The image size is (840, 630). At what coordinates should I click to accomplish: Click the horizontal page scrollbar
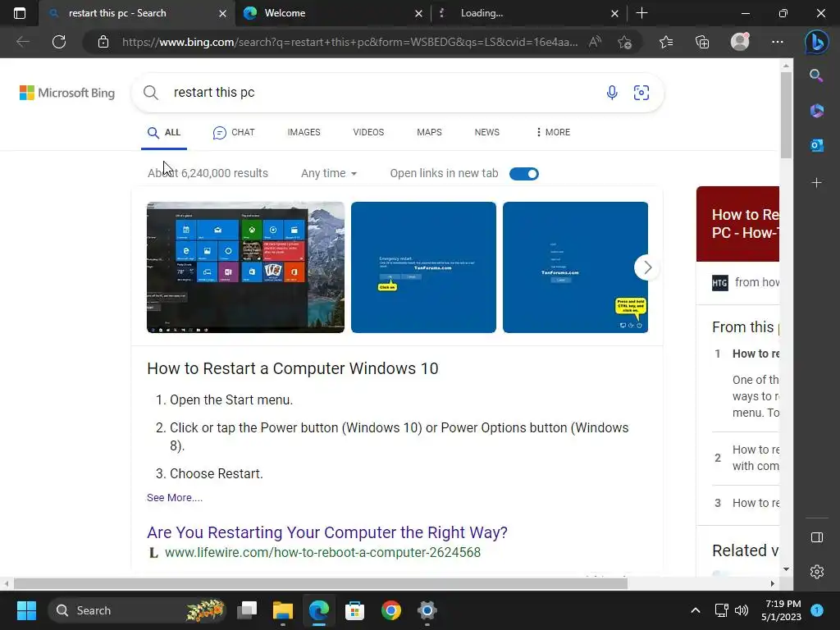click(321, 583)
